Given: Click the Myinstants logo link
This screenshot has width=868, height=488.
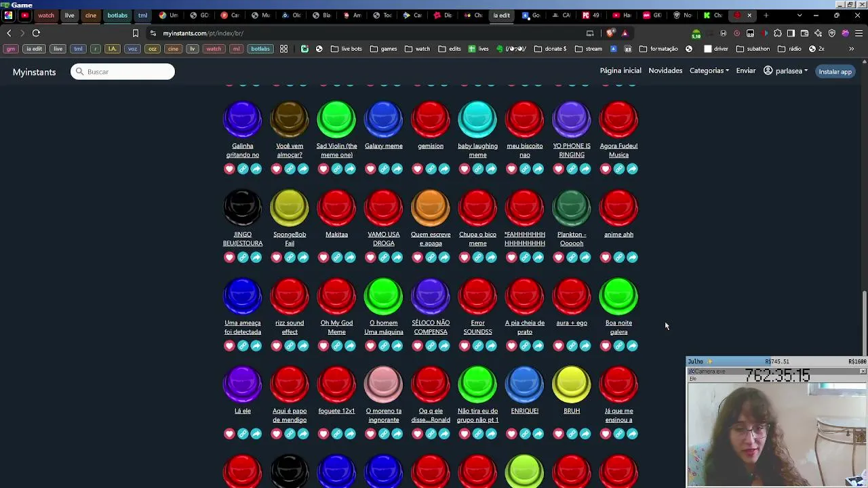Looking at the screenshot, I should (34, 72).
